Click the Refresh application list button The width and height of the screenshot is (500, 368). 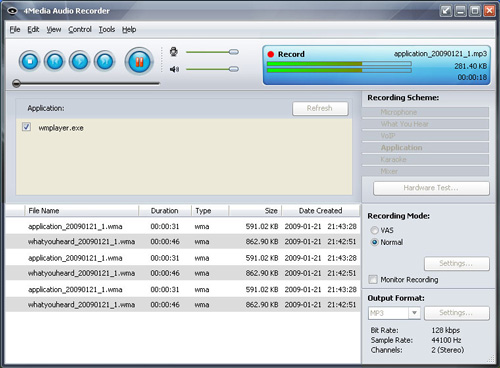pyautogui.click(x=320, y=108)
